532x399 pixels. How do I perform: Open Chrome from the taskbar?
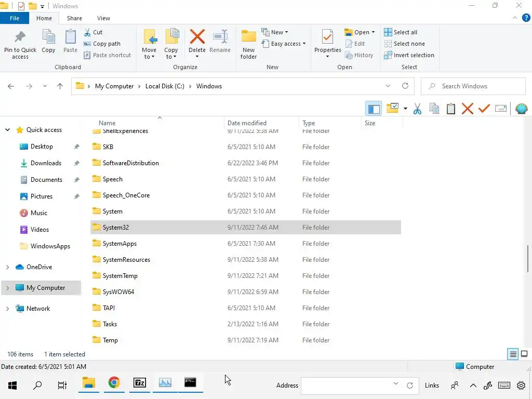coord(114,383)
